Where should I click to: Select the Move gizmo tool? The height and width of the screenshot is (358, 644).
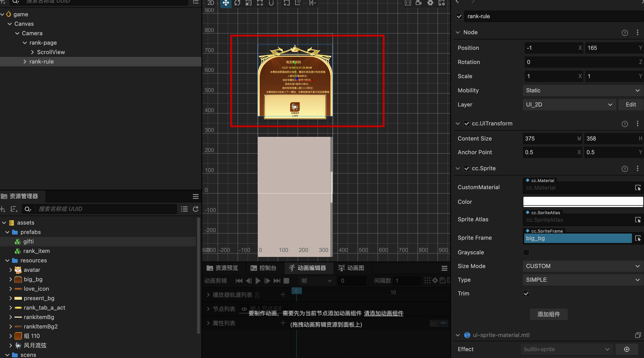pos(226,3)
